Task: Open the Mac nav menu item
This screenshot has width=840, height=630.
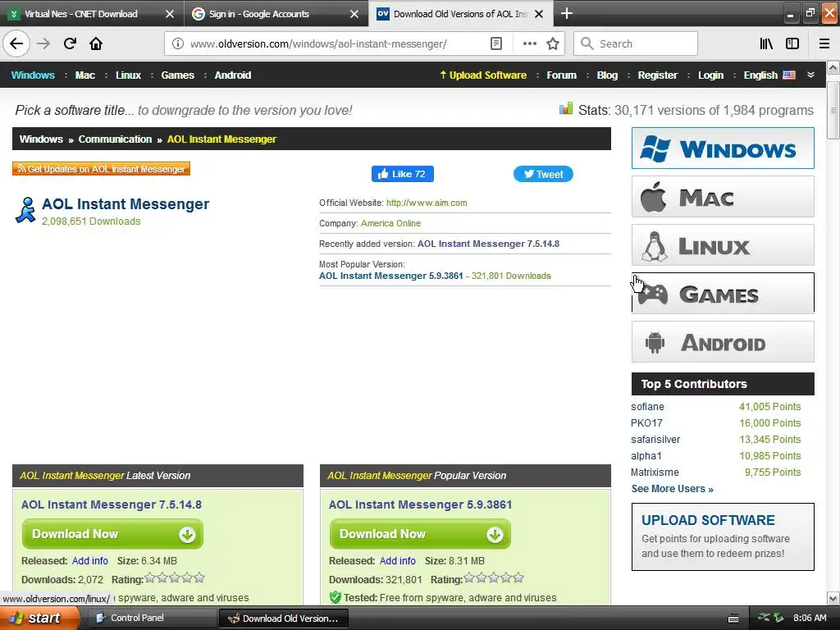Action: click(85, 75)
